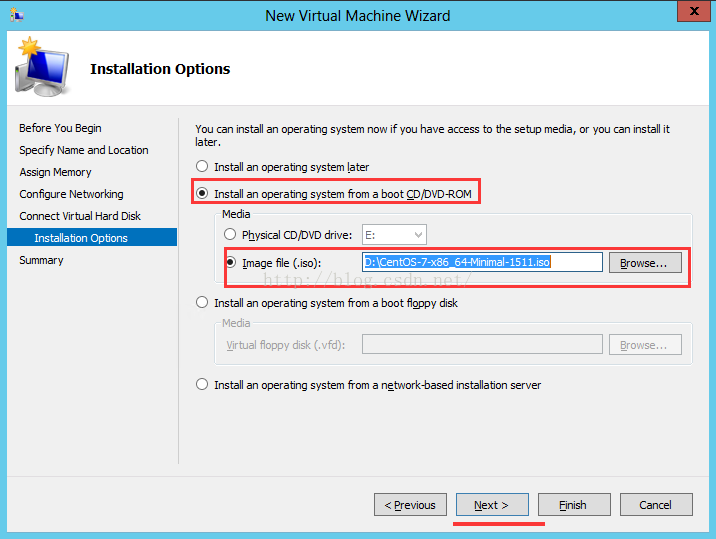Click the wizard title bar icon
The image size is (716, 539).
pyautogui.click(x=17, y=16)
